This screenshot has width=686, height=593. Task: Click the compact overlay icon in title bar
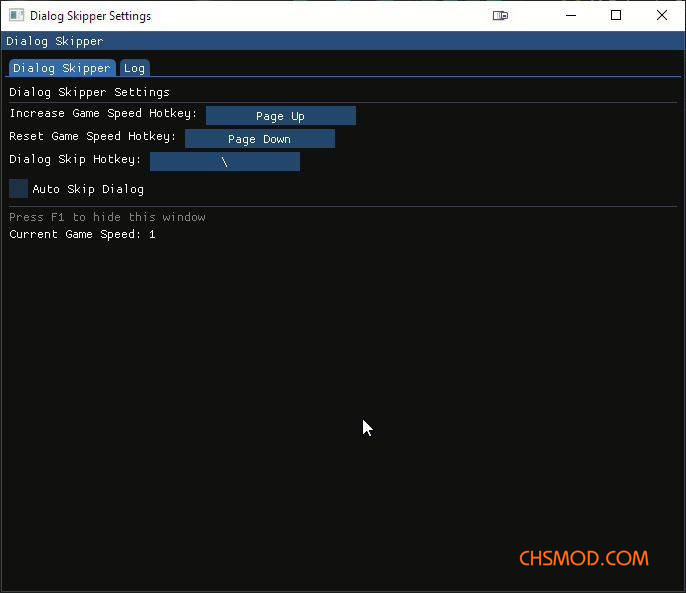click(x=501, y=16)
